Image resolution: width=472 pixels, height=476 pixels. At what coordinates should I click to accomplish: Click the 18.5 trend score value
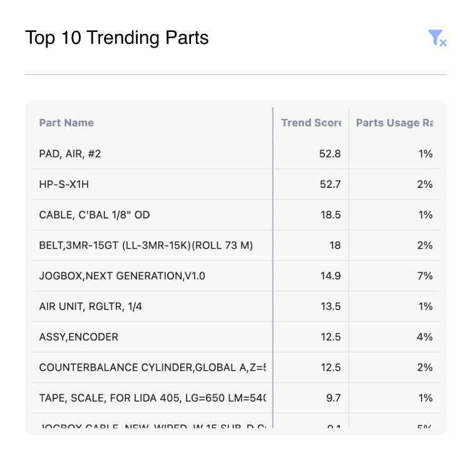(x=330, y=215)
